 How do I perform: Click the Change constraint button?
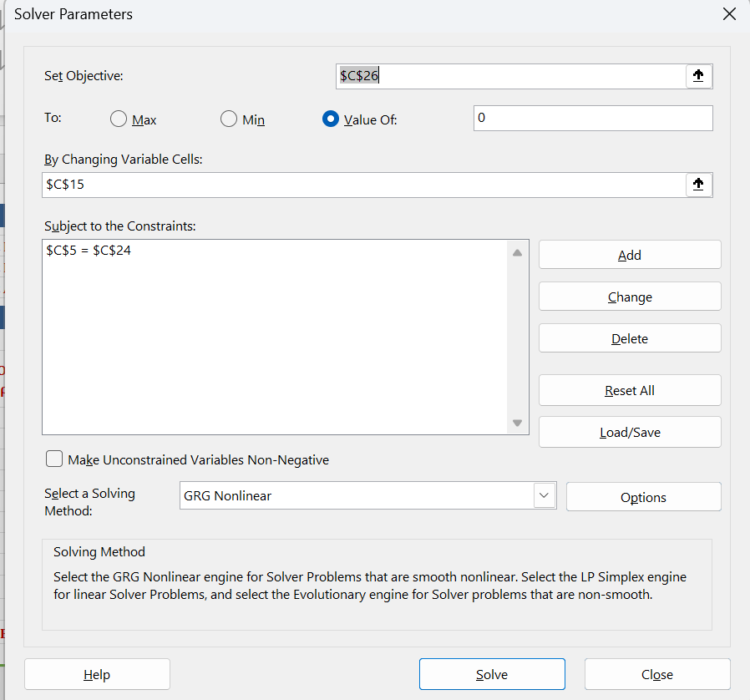point(630,297)
